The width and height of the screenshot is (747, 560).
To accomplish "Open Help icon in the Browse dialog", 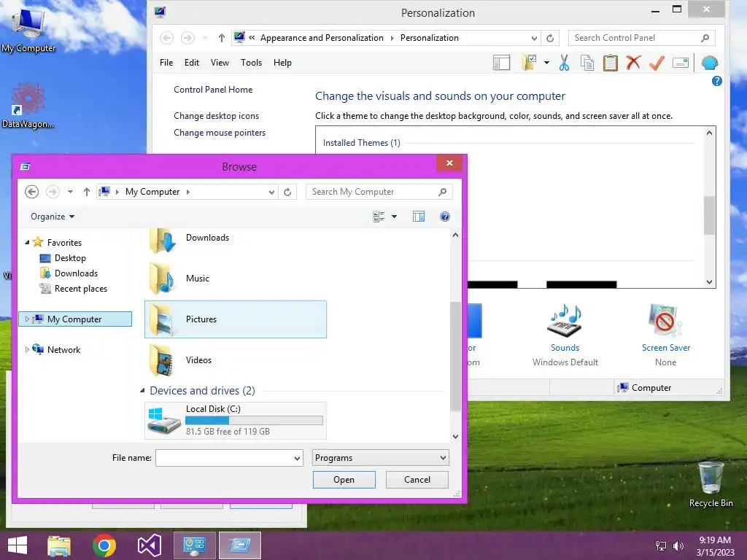I will pyautogui.click(x=444, y=217).
